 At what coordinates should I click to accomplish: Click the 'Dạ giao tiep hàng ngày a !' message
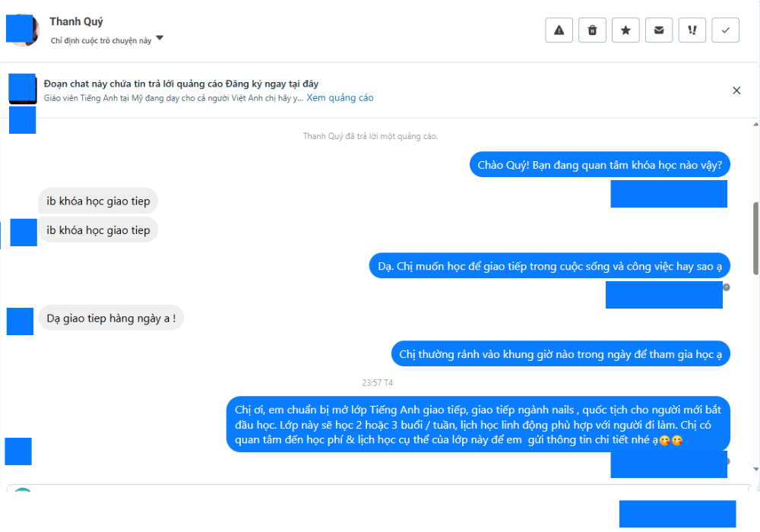111,318
